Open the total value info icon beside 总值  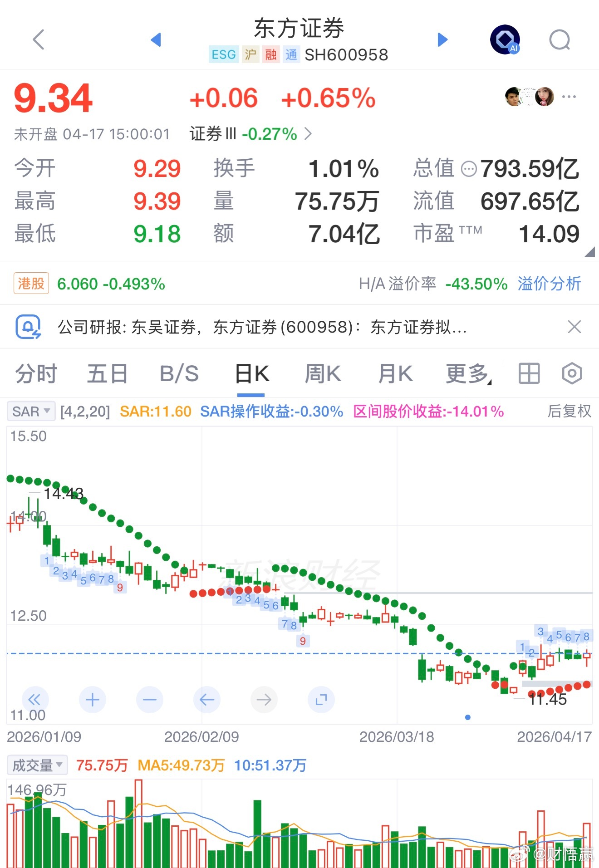469,169
